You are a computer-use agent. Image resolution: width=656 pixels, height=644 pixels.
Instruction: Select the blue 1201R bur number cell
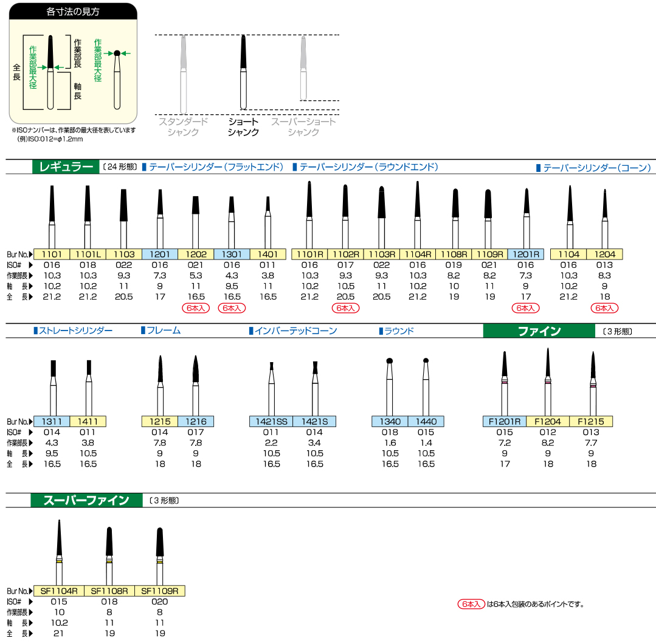pos(525,254)
